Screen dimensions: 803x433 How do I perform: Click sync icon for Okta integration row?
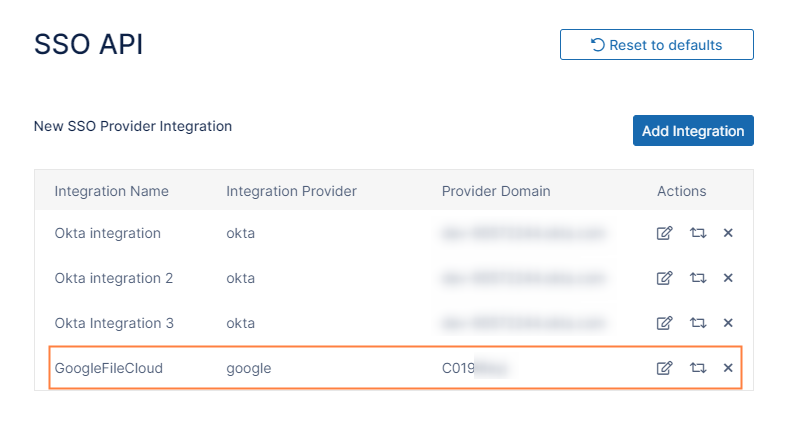pos(698,233)
